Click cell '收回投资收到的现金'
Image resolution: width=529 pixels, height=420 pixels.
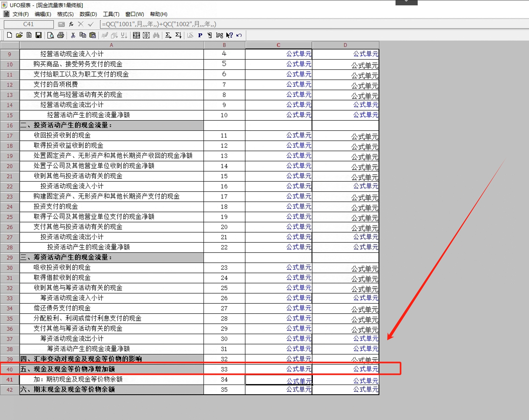click(112, 135)
